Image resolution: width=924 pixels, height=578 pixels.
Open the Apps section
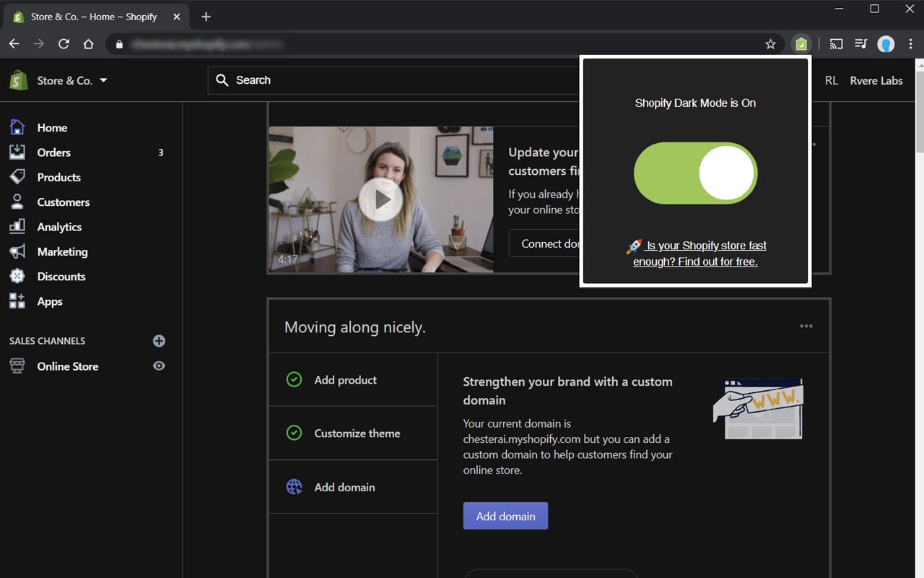click(48, 301)
